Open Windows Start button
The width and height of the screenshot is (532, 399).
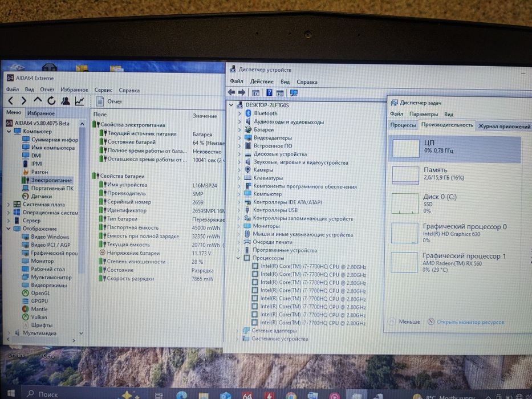coord(11,393)
